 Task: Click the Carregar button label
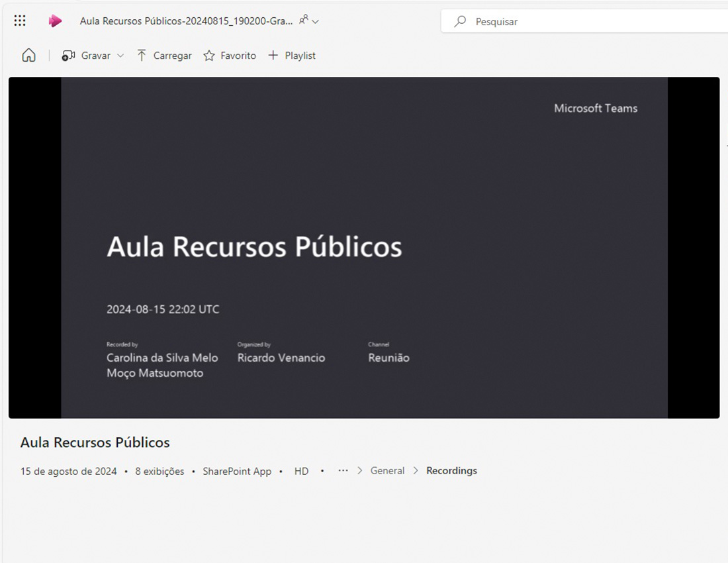[172, 56]
